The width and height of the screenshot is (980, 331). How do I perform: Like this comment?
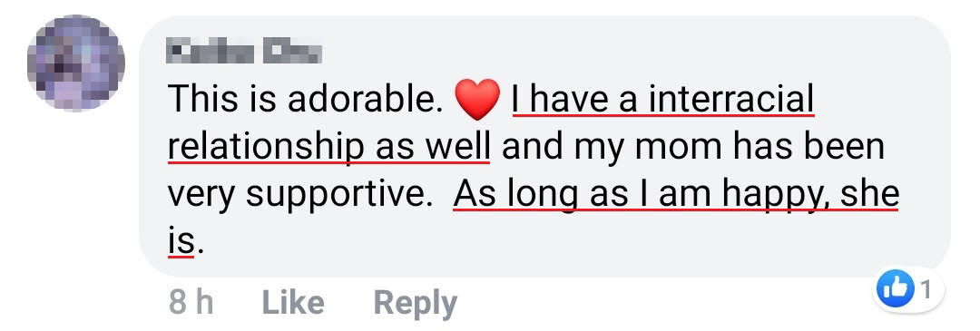293,303
